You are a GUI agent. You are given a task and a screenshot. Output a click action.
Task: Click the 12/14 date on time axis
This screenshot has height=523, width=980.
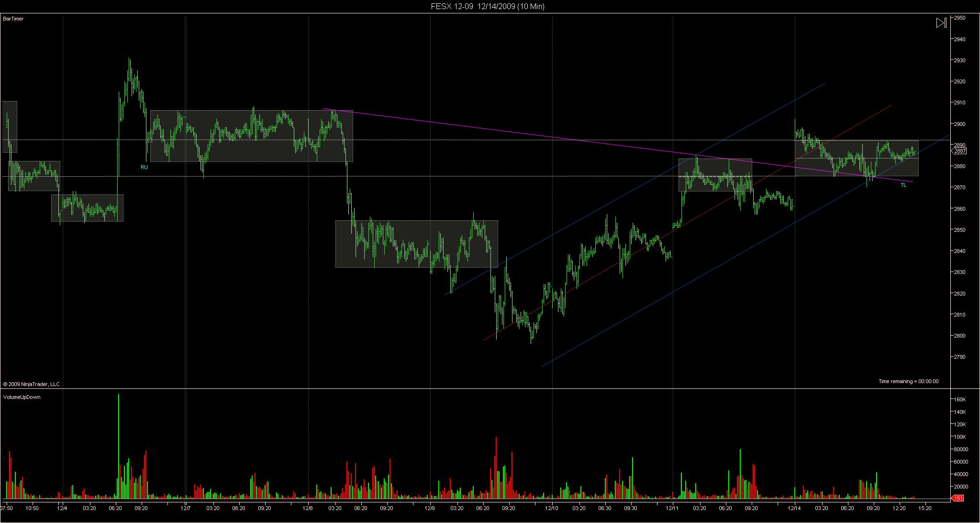click(795, 508)
